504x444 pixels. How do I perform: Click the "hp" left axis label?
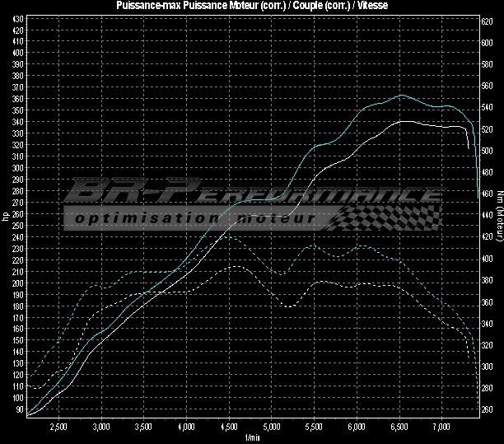(x=6, y=217)
